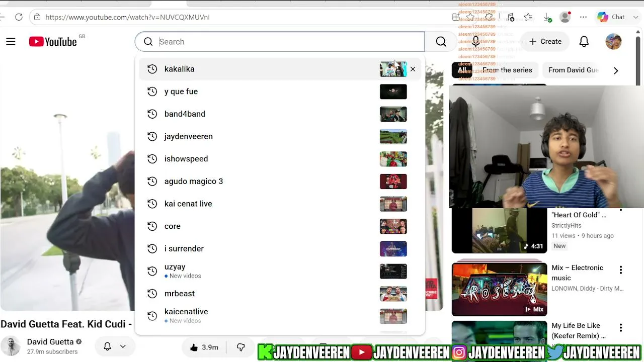
Task: Click the "11 views • 9 hours ago" text
Action: pyautogui.click(x=583, y=236)
